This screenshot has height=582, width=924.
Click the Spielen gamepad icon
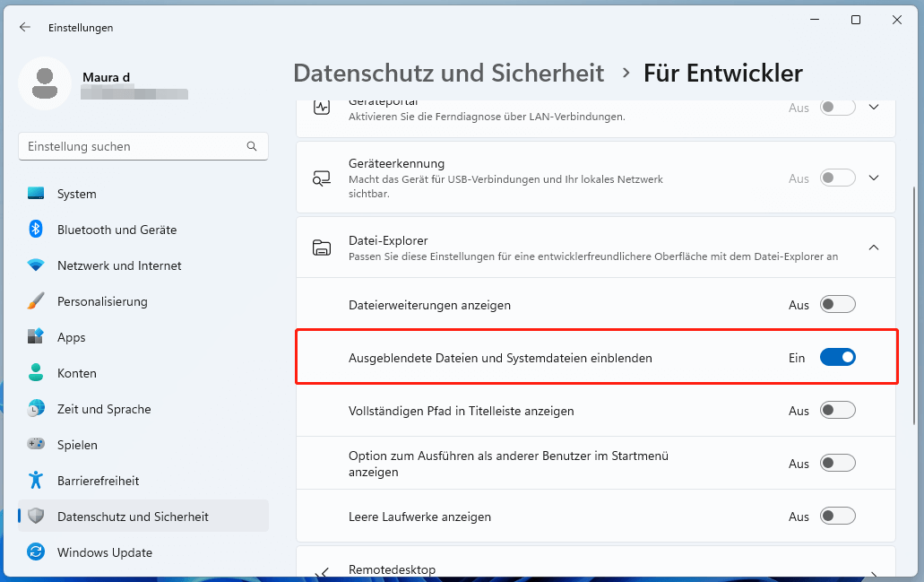[x=36, y=445]
